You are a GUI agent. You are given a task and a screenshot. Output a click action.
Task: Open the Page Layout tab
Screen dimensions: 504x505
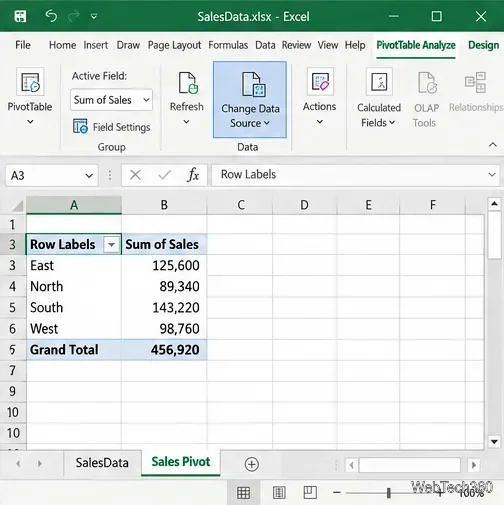click(174, 45)
